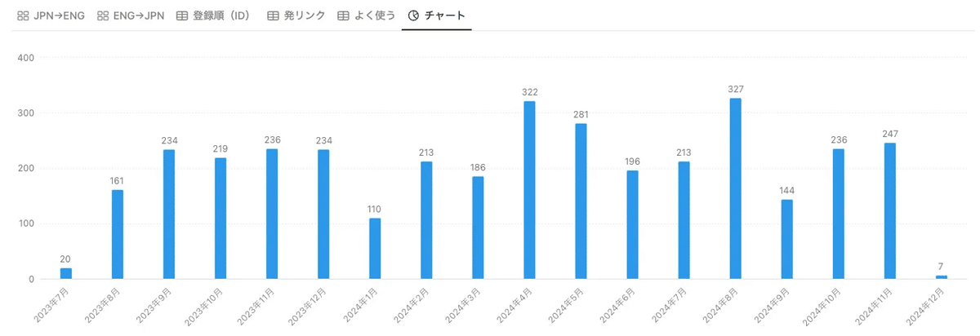
Task: Select the 2024年7月 bar showing 213
Action: tap(684, 220)
